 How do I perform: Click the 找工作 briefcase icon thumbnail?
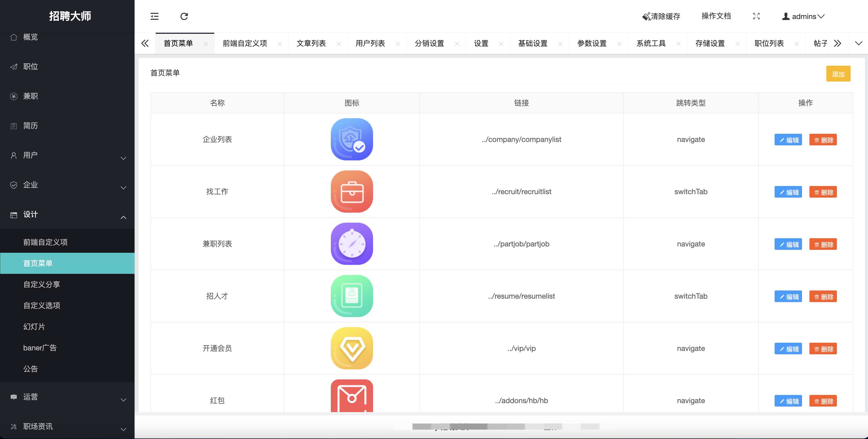click(352, 191)
